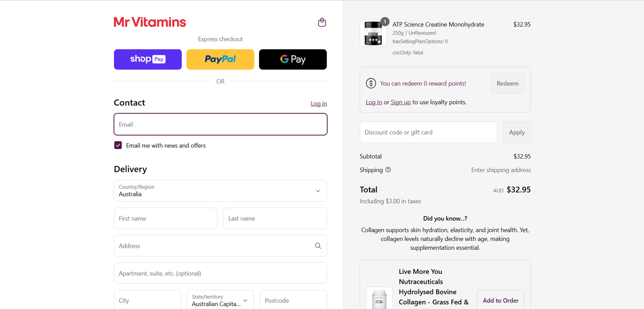Viewport: 644px width, 309px height.
Task: Open the shopping bag cart icon
Action: click(322, 22)
